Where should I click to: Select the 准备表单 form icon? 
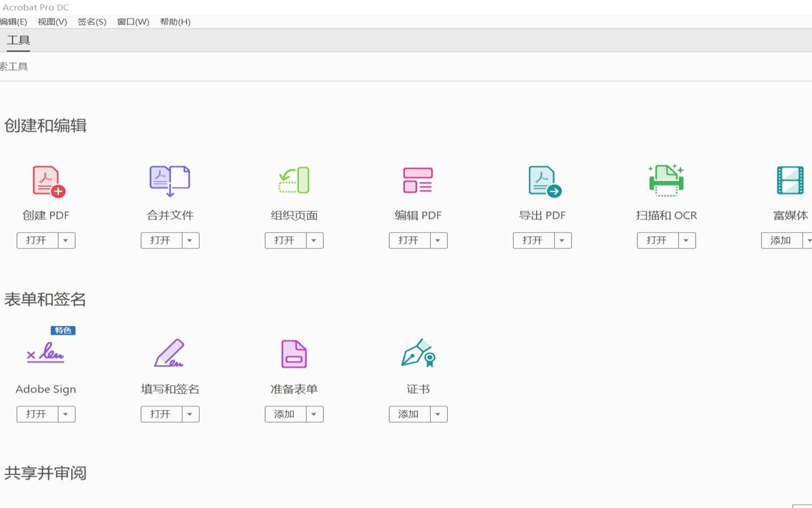pos(294,354)
